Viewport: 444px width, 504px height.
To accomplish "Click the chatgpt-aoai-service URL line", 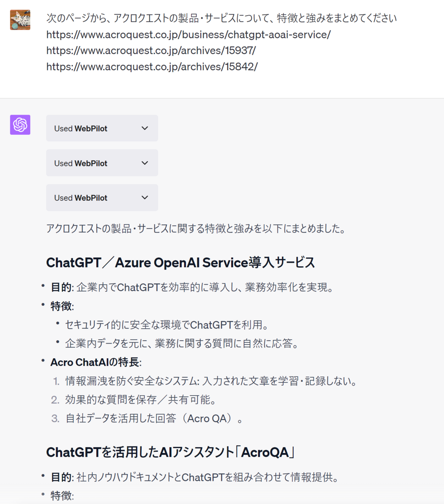I will pos(188,34).
